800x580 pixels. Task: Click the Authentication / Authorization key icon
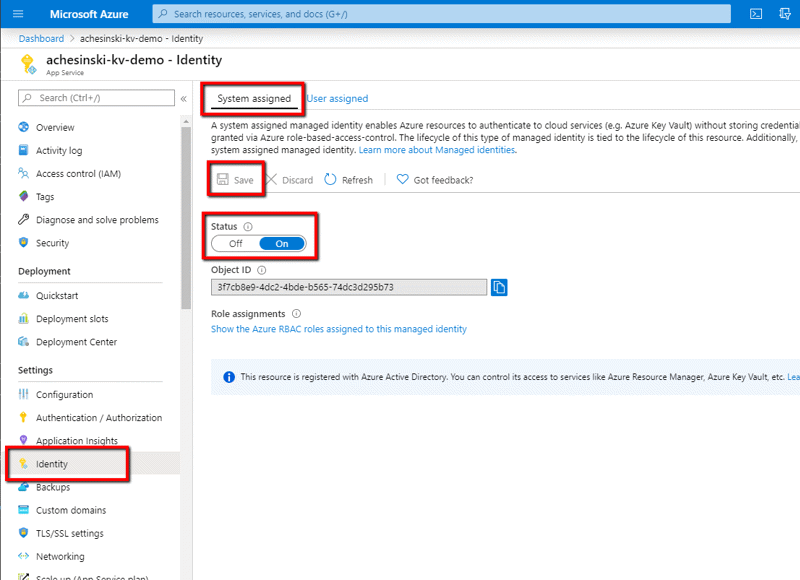[23, 417]
